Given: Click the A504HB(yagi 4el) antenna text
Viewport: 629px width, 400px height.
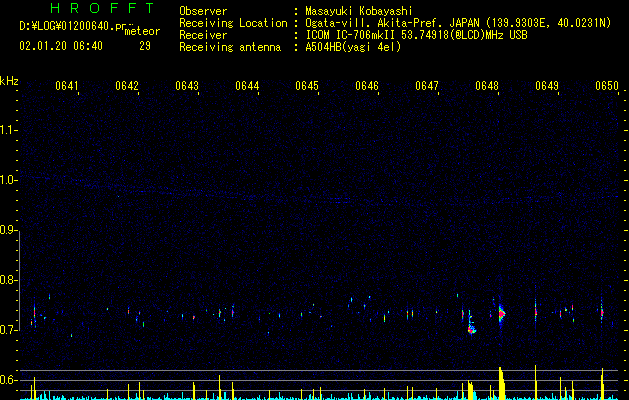Looking at the screenshot, I should tap(353, 47).
